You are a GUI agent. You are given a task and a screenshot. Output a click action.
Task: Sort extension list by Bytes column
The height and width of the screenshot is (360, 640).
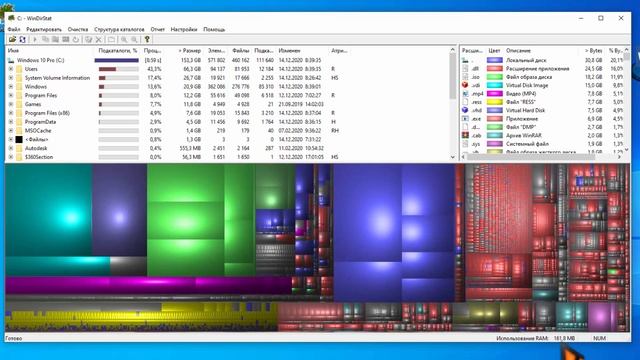pyautogui.click(x=593, y=51)
